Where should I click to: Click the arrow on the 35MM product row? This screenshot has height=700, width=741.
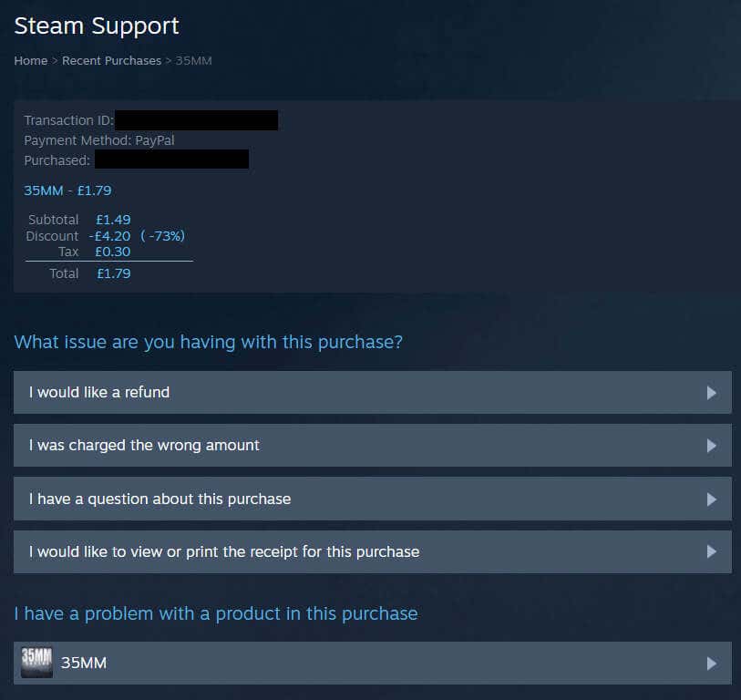(710, 662)
